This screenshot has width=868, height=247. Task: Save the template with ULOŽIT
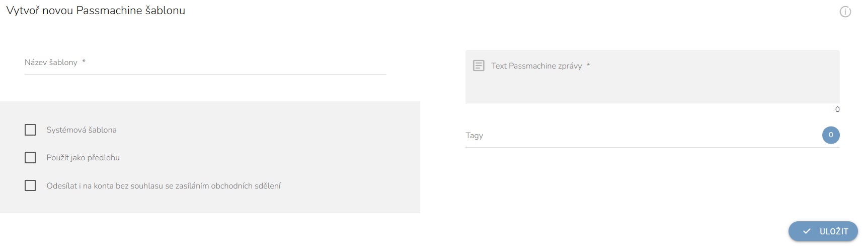823,231
